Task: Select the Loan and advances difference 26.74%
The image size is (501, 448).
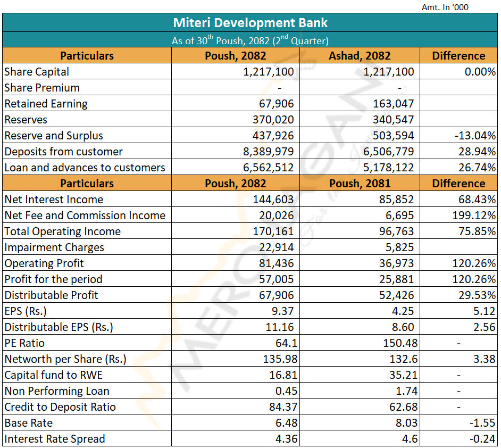Action: tap(477, 168)
